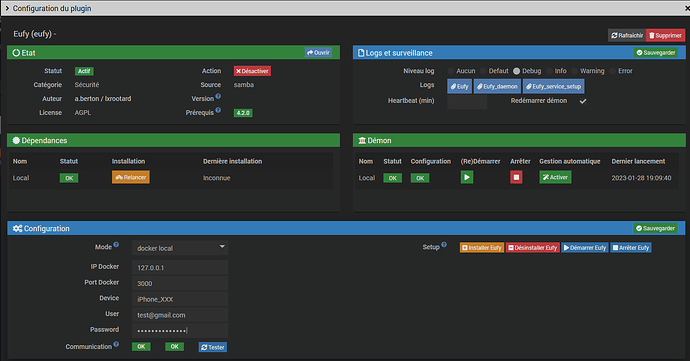Stop the daemon with the red stop icon
Image resolution: width=690 pixels, height=361 pixels.
[516, 177]
